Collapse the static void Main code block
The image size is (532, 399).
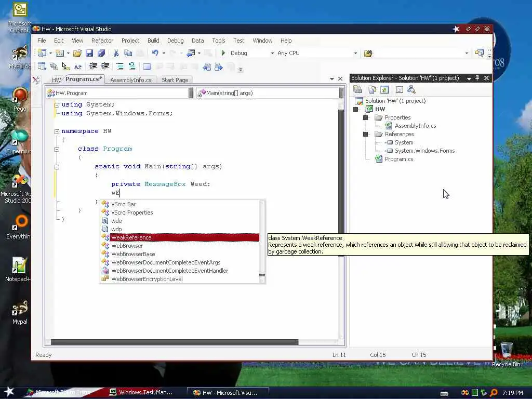(57, 167)
